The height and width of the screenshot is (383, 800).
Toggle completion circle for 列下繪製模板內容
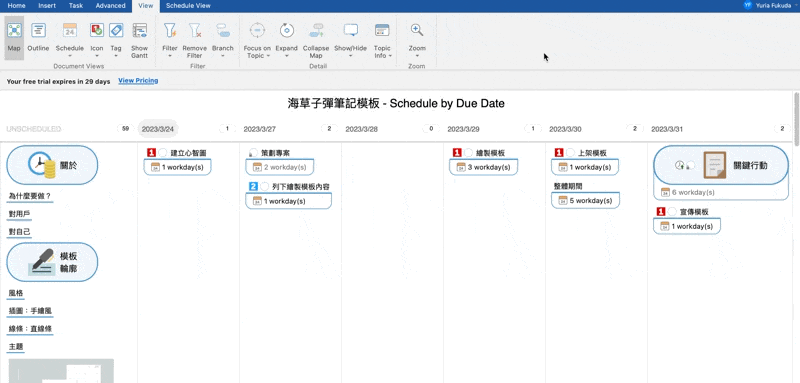[x=264, y=187]
